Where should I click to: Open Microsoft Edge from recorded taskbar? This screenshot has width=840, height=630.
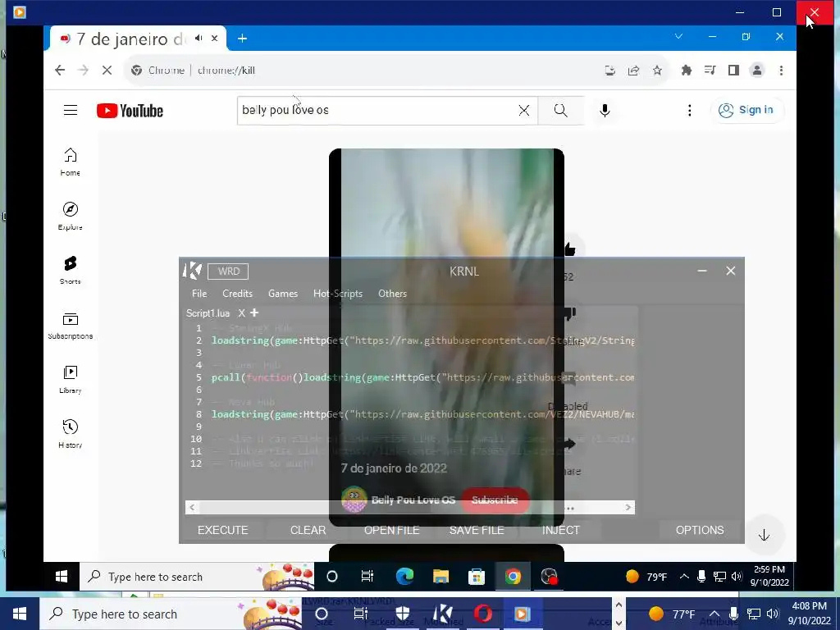tap(404, 577)
